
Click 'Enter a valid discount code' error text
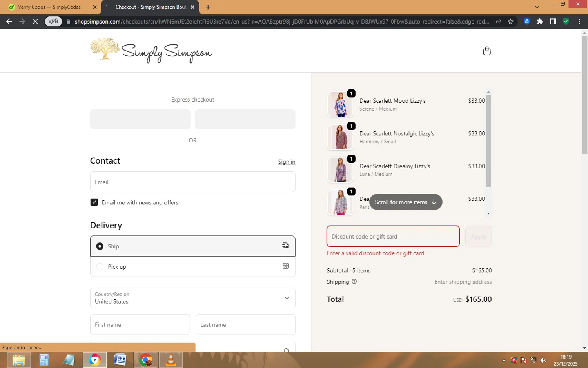pos(375,253)
